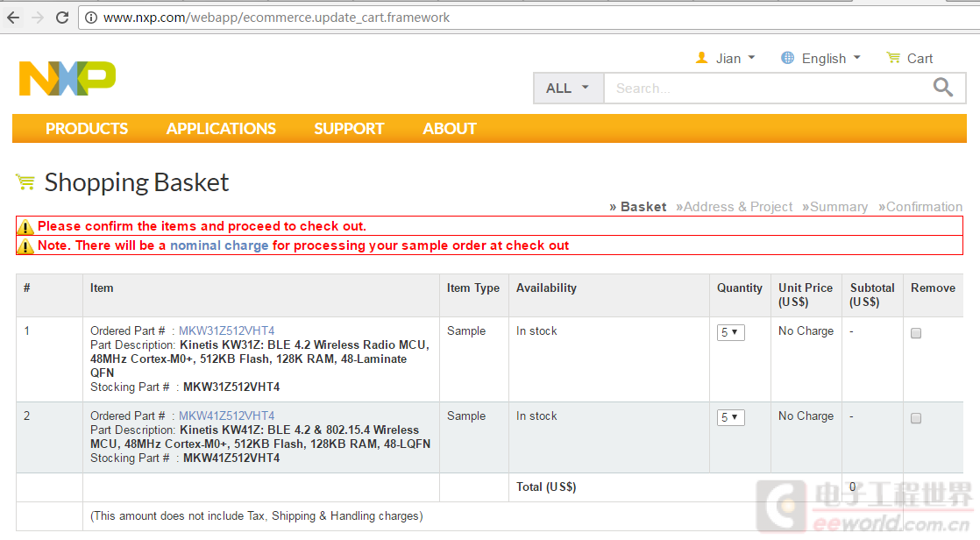Click the Kinetis KW41Z part description
The image size is (980, 540).
[x=260, y=437]
